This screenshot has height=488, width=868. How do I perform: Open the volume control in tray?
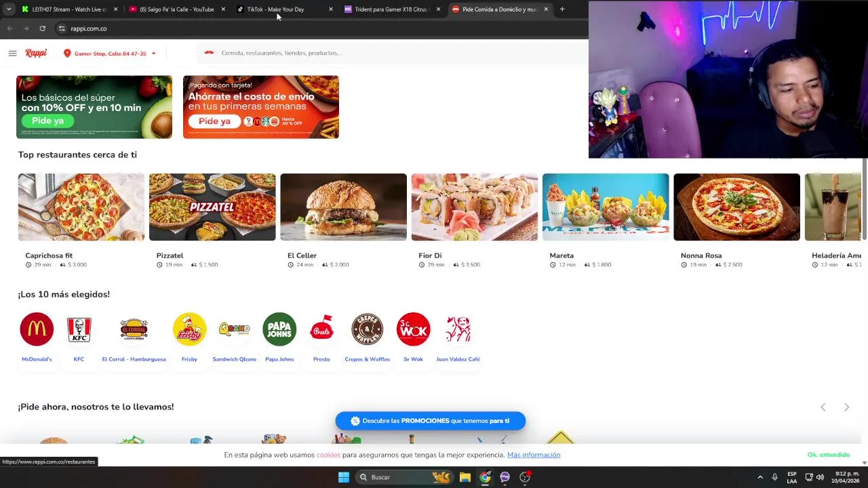(820, 477)
